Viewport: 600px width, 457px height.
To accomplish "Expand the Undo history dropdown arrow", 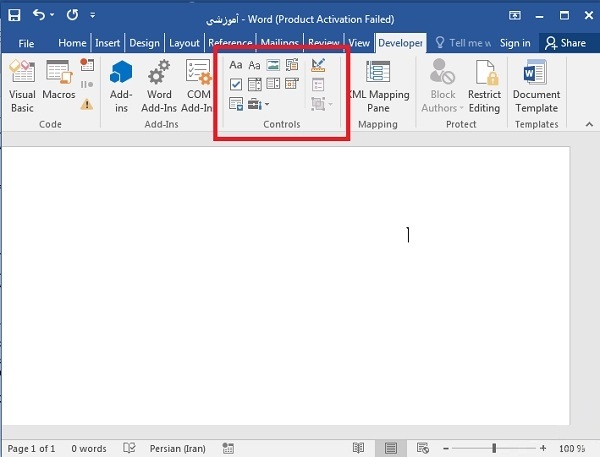I will click(x=50, y=16).
